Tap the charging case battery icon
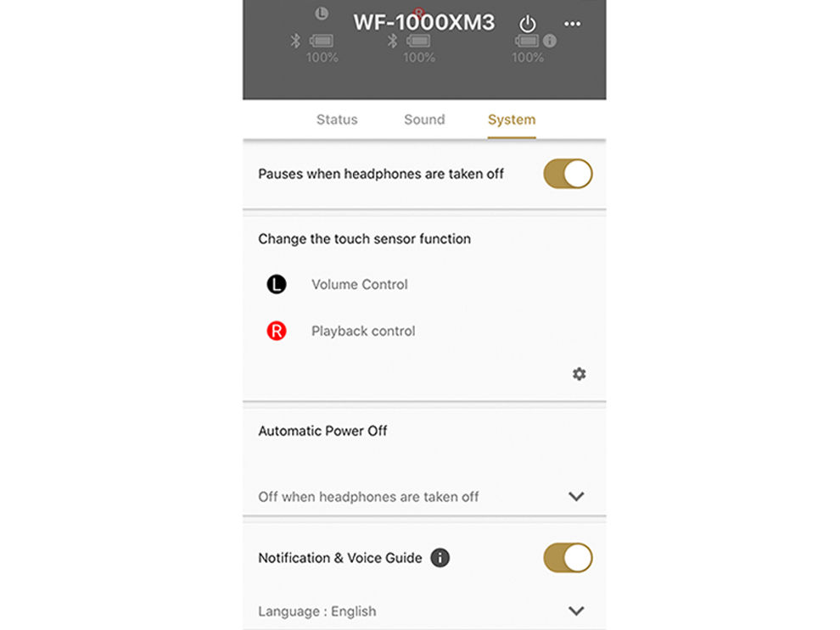This screenshot has height=630, width=840. [527, 41]
